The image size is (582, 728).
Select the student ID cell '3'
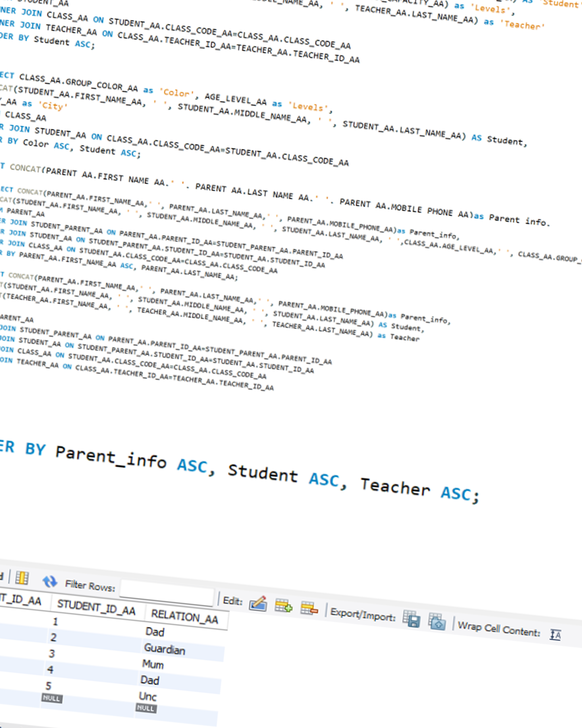point(52,654)
